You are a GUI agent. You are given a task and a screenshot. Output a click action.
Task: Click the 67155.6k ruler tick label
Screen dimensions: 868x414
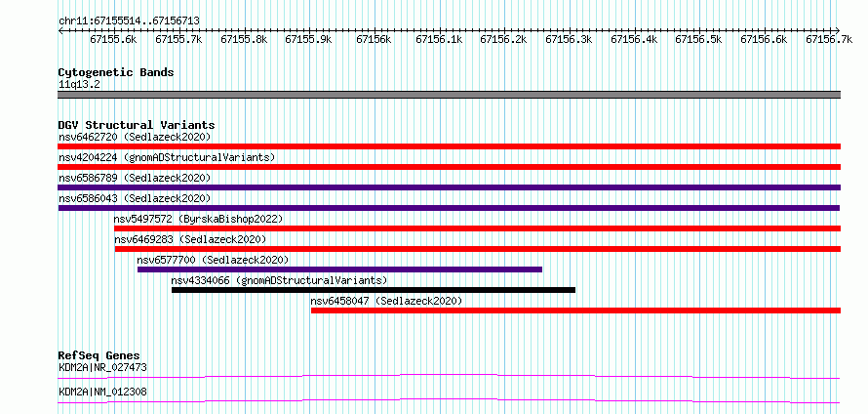click(113, 39)
